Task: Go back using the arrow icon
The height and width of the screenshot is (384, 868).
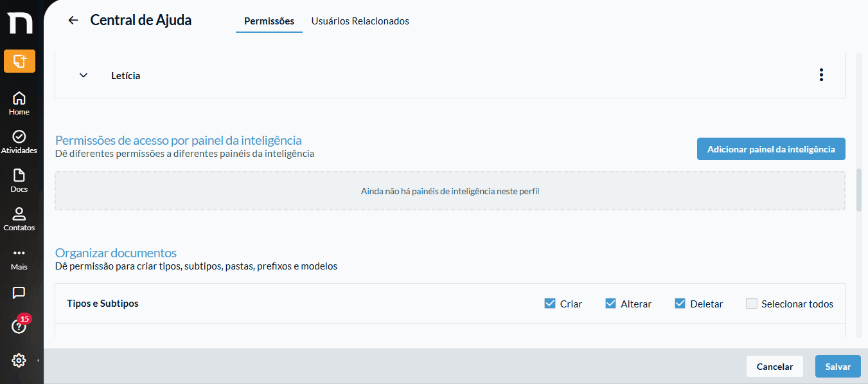Action: (x=73, y=21)
